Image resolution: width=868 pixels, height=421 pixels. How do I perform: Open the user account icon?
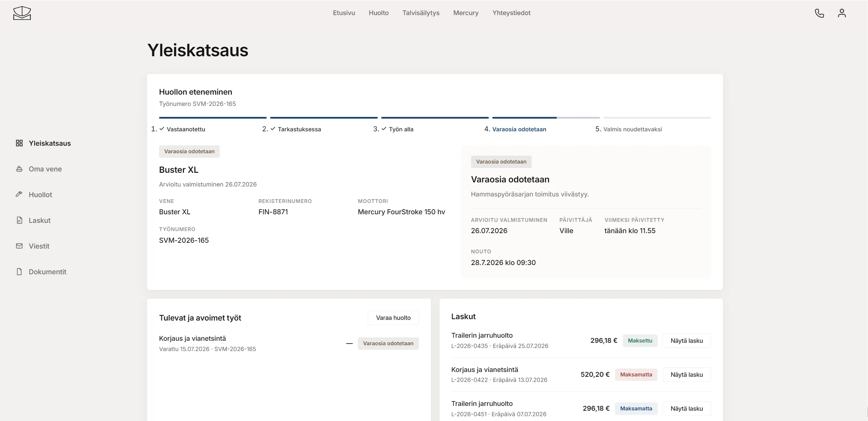tap(842, 13)
